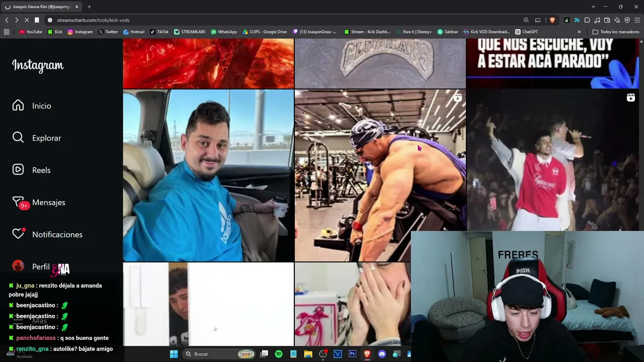Open Stream - Kick Dashboard bookmark
The height and width of the screenshot is (362, 644).
(367, 32)
